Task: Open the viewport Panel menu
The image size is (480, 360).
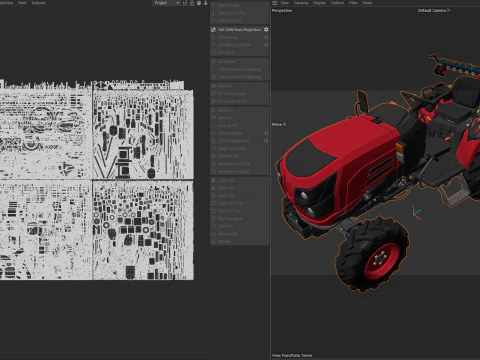Action: [x=367, y=3]
